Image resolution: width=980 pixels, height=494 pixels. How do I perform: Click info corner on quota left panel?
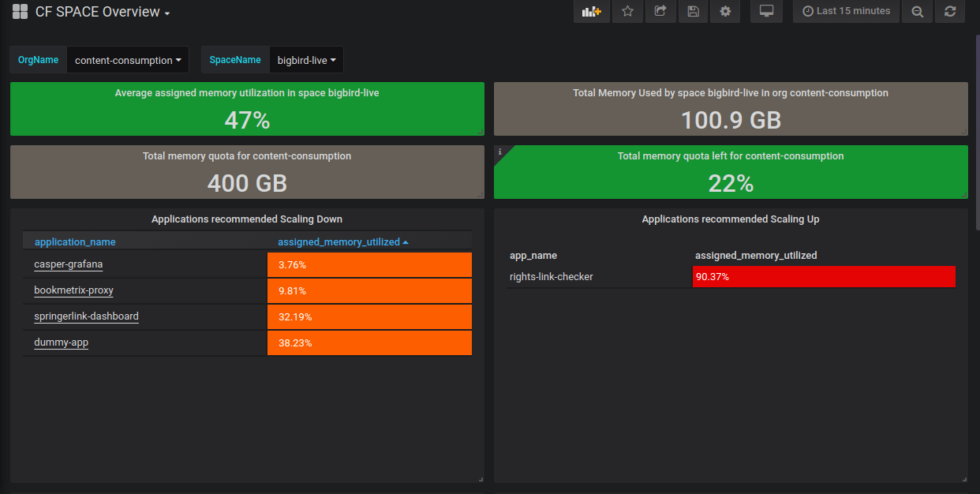coord(499,151)
